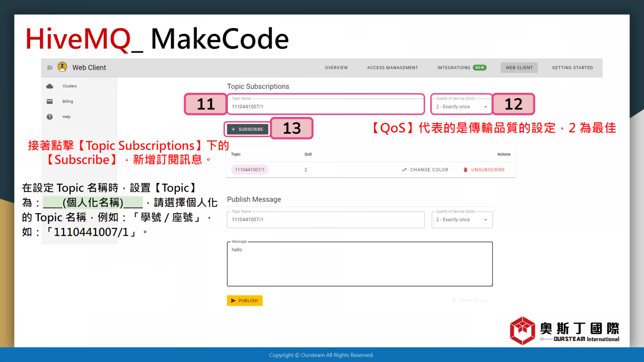Screen dimensions: 644x362
Task: Open the Integrations tab
Action: point(454,68)
